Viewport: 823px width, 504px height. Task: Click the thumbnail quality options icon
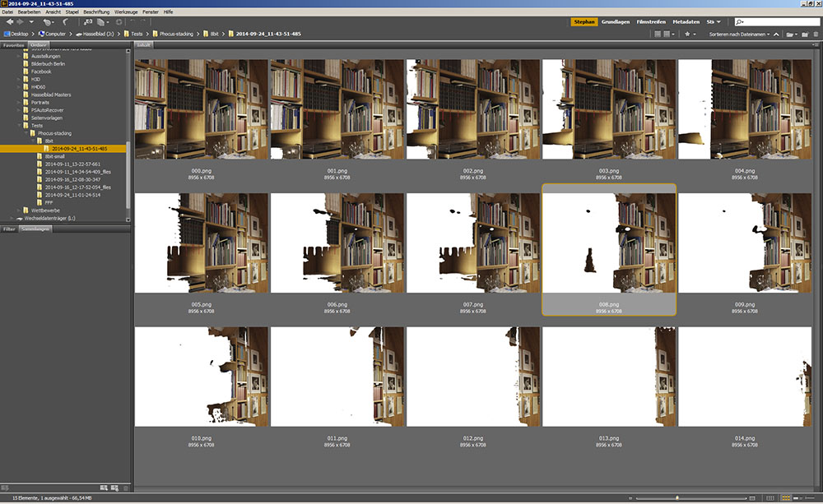tap(657, 34)
